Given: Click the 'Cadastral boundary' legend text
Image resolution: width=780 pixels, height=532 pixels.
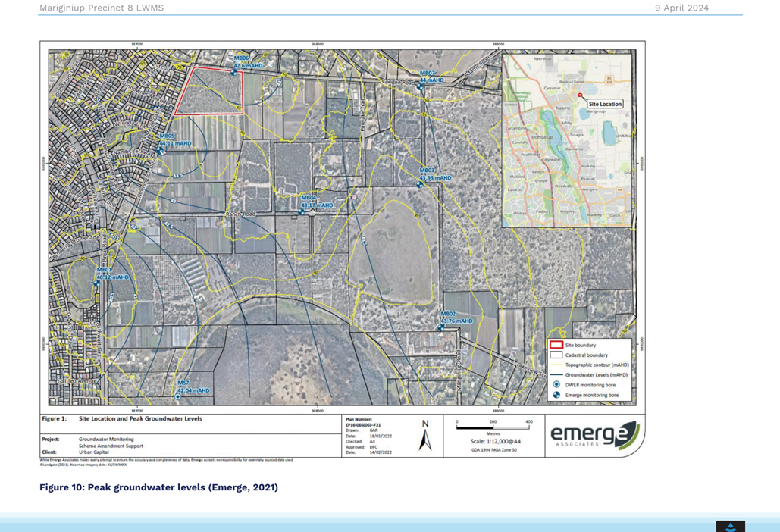Looking at the screenshot, I should coord(587,355).
